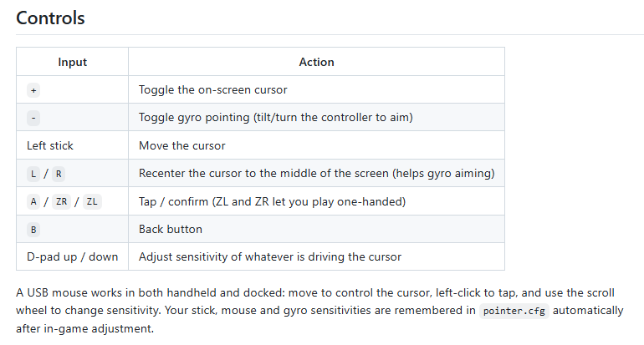Image resolution: width=644 pixels, height=345 pixels.
Task: Select the Input column header
Action: click(x=72, y=62)
